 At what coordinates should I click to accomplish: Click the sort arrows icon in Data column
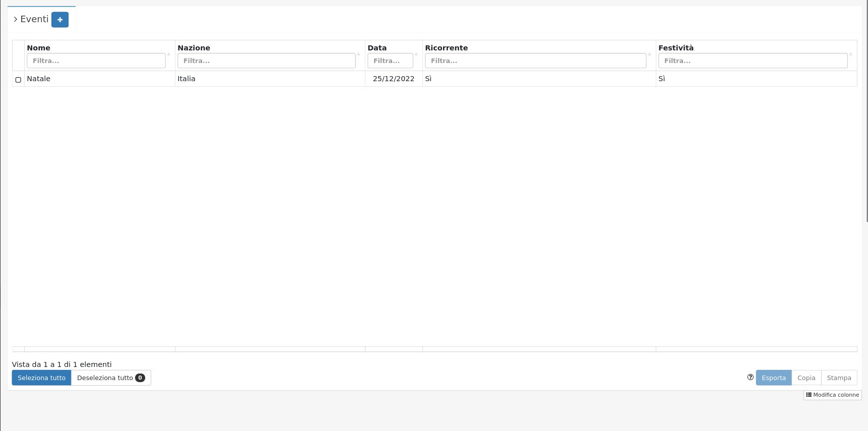pyautogui.click(x=416, y=54)
